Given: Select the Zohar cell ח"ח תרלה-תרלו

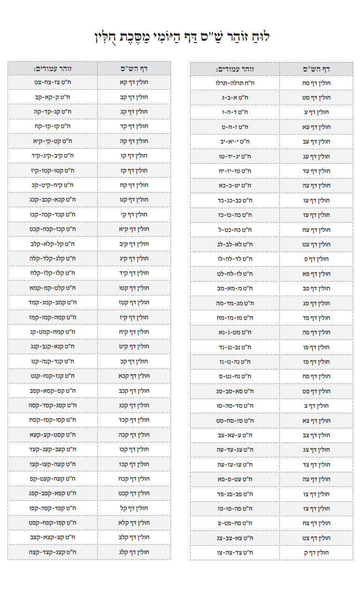Looking at the screenshot, I should (x=235, y=83).
